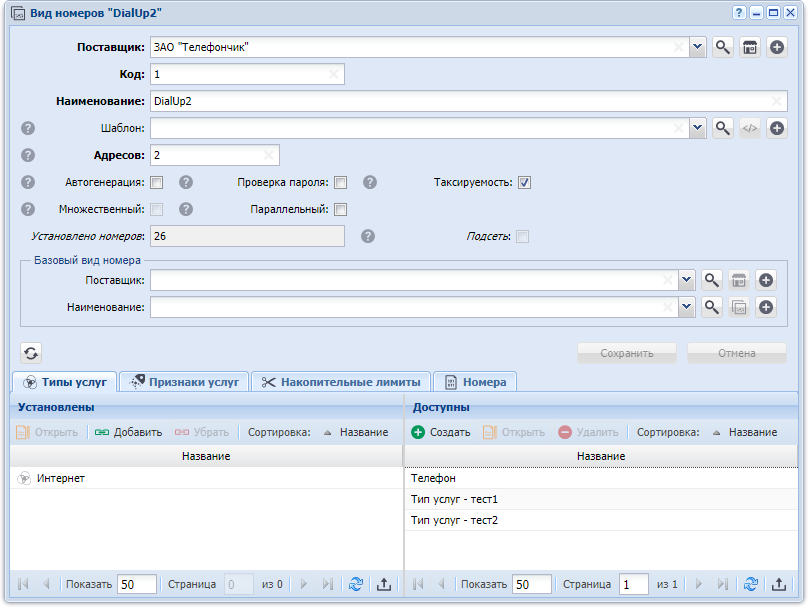808x607 pixels.
Task: Click the Наименование field containing DialUp2
Action: (x=468, y=101)
